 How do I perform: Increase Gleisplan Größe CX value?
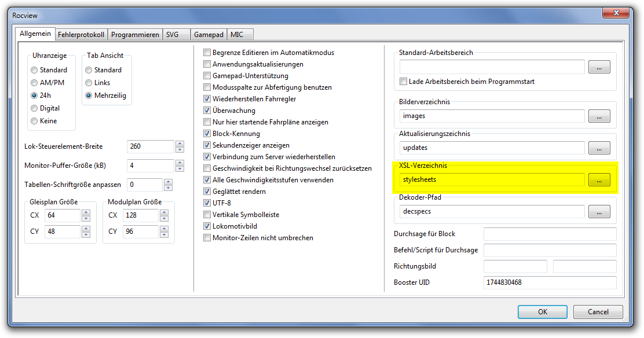click(x=86, y=212)
